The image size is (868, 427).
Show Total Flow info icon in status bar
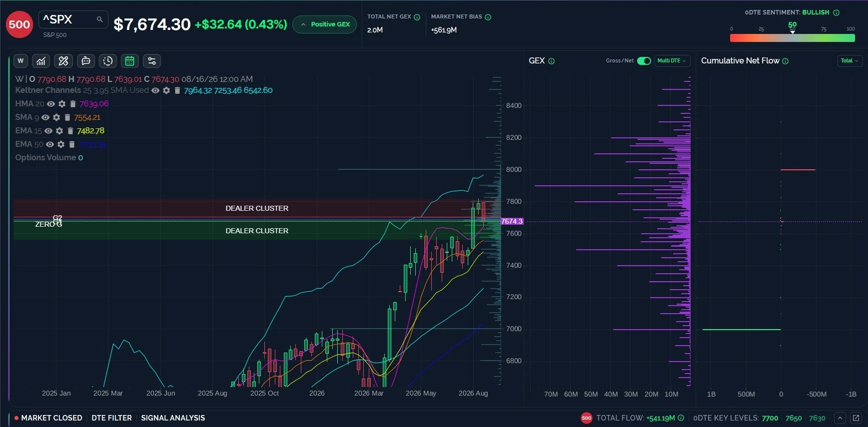681,418
